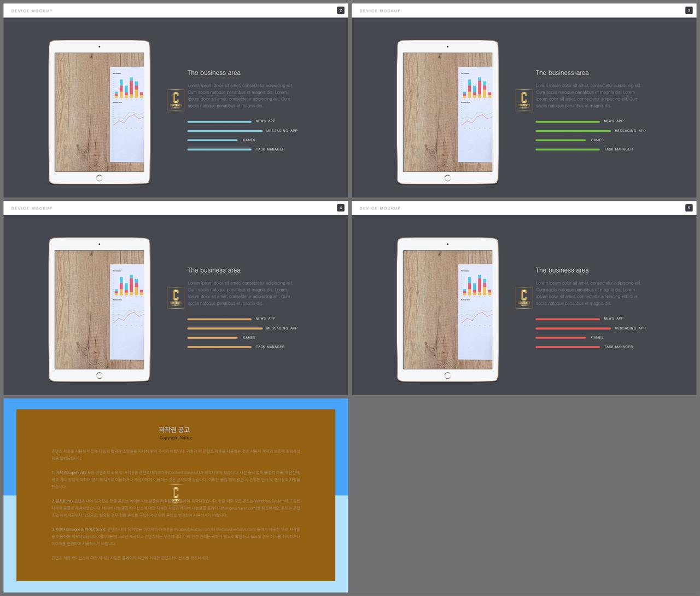The image size is (700, 596).
Task: Click the tablet home button on slide 2
Action: pos(99,178)
